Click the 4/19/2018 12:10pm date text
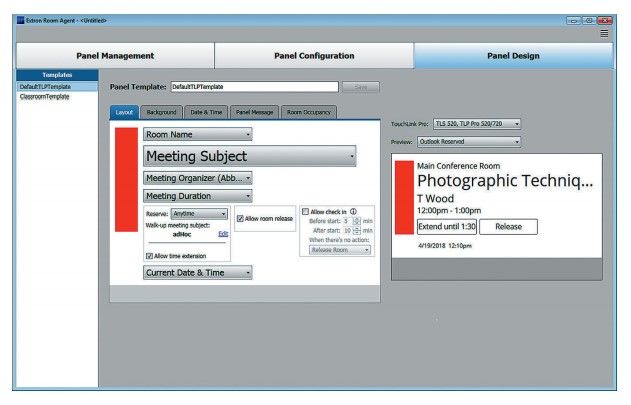The height and width of the screenshot is (405, 631). click(445, 246)
